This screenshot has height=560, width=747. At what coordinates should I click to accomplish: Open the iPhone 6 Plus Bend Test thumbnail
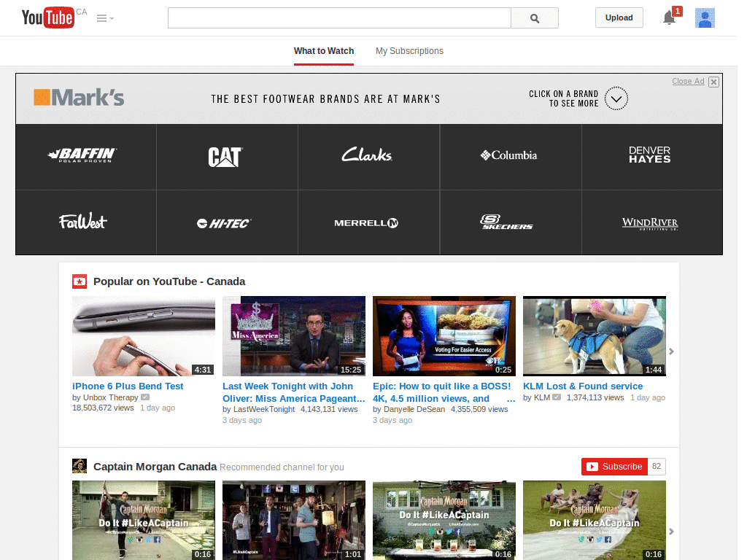coord(144,336)
